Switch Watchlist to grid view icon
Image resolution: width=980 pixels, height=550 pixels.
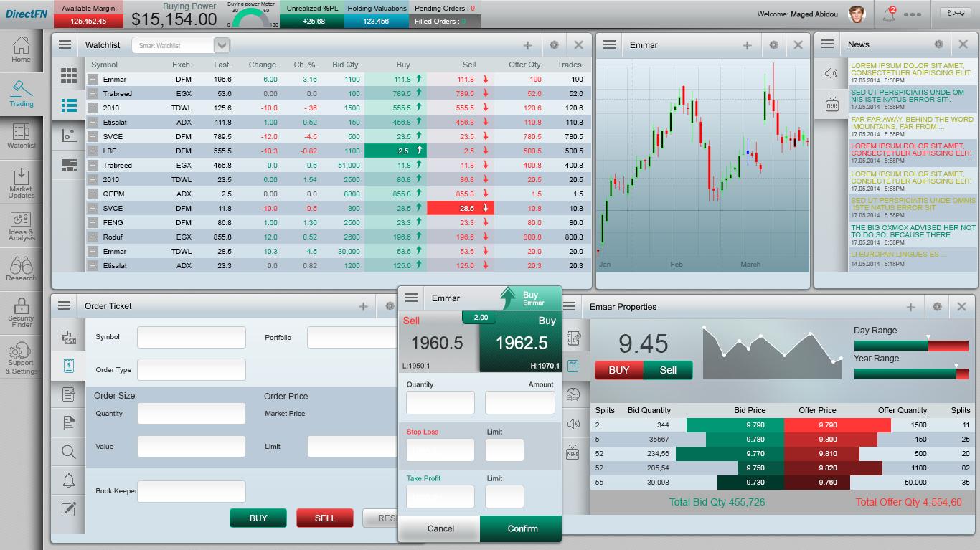69,75
